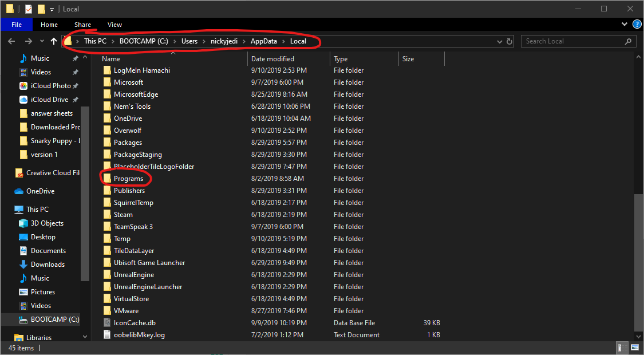Select the oobelibMkey.log file
This screenshot has height=355, width=644.
[x=139, y=335]
